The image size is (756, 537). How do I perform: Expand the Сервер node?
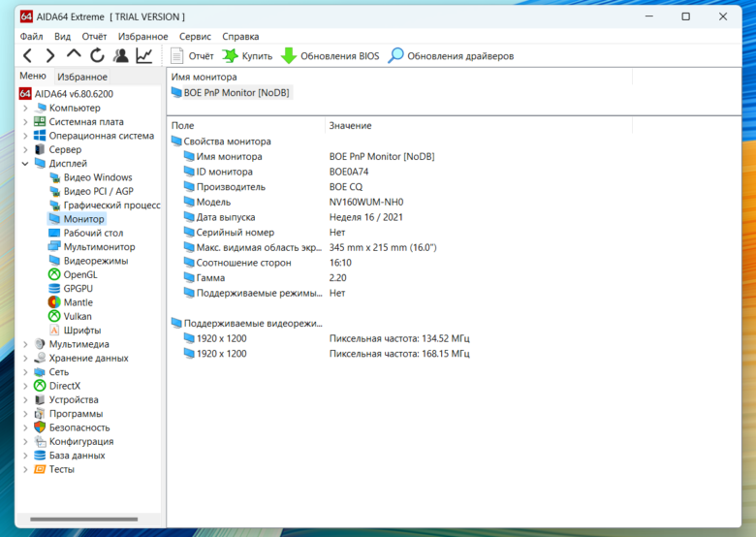click(x=25, y=150)
